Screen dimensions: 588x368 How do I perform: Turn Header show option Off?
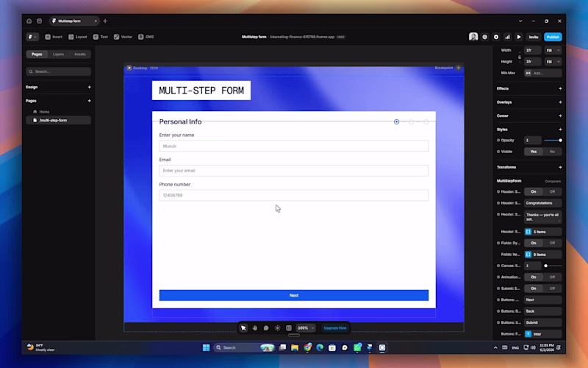click(552, 191)
